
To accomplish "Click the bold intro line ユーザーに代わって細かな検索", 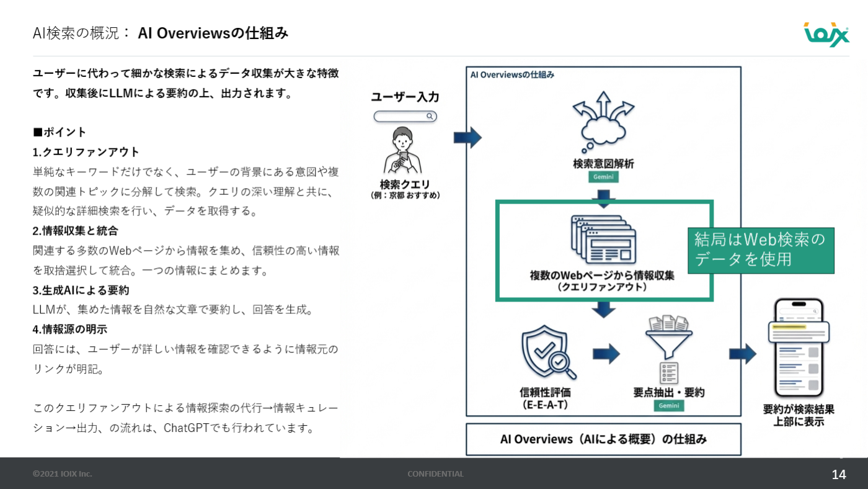I will click(186, 73).
